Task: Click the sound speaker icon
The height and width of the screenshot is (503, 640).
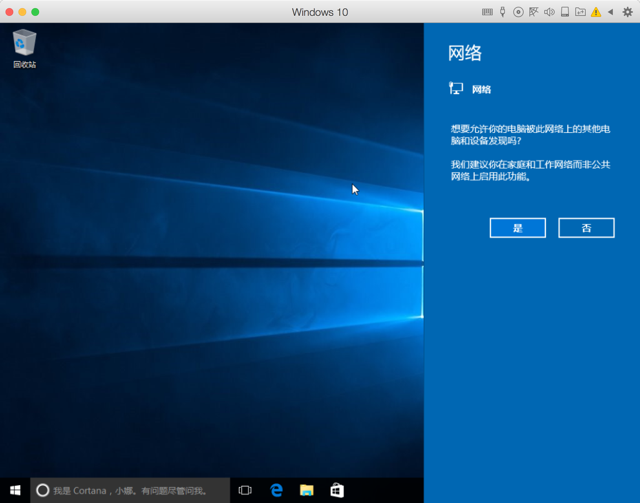Action: click(x=549, y=12)
